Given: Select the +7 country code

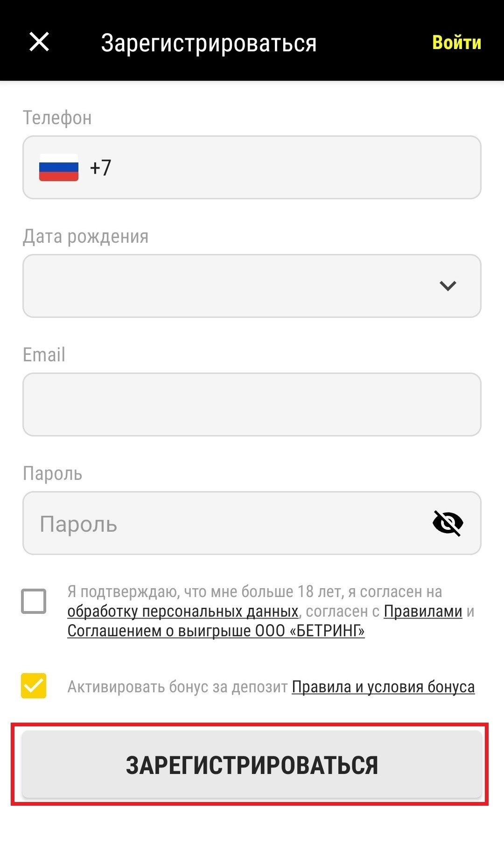Looking at the screenshot, I should [x=100, y=168].
